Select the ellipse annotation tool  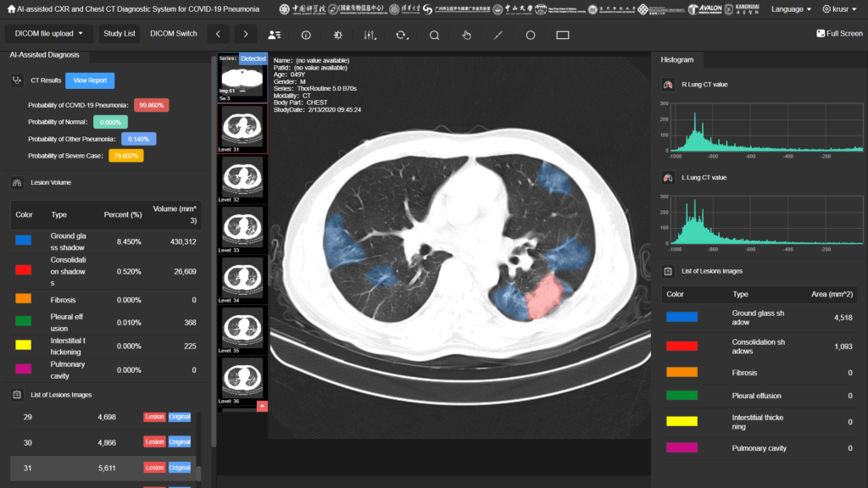[x=531, y=35]
